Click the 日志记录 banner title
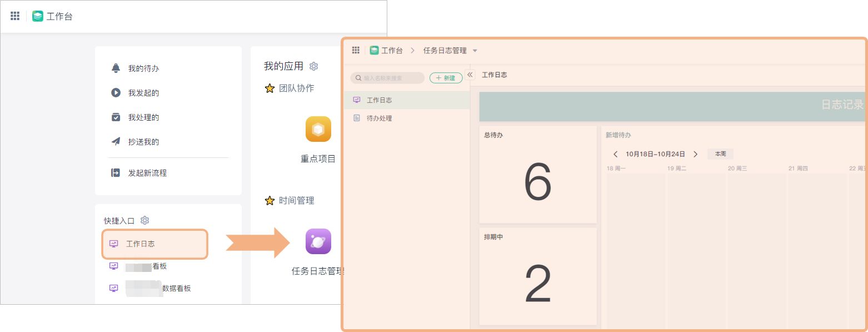Image resolution: width=868 pixels, height=332 pixels. [x=842, y=105]
